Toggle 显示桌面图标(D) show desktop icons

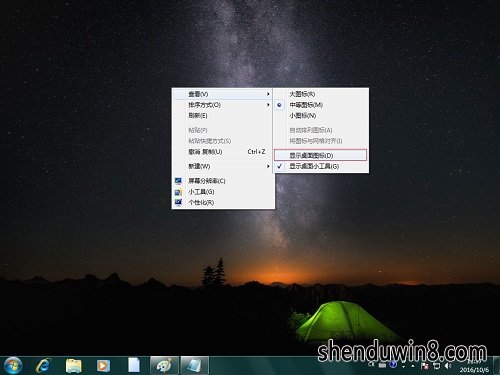click(321, 155)
